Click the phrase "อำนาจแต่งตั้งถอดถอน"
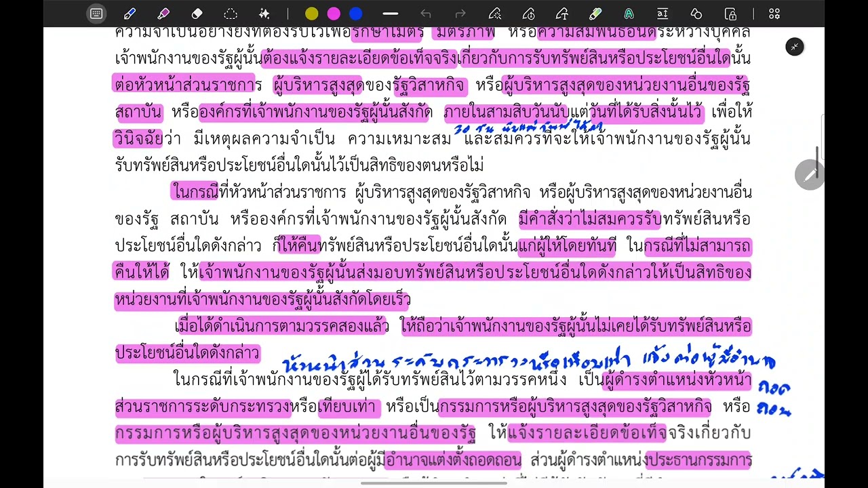This screenshot has height=488, width=868. tap(452, 460)
